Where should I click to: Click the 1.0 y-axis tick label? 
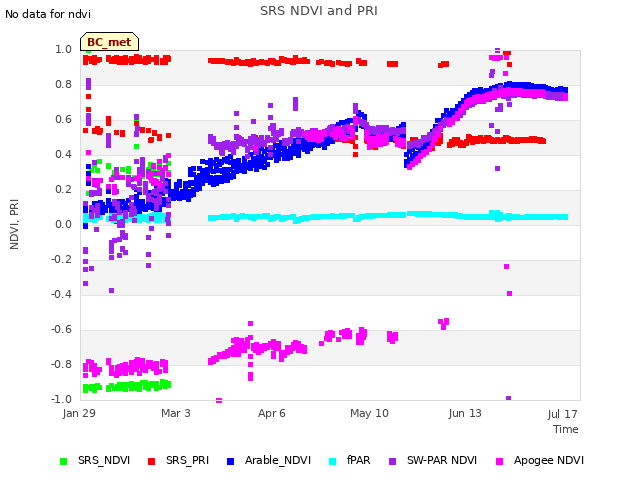[63, 49]
